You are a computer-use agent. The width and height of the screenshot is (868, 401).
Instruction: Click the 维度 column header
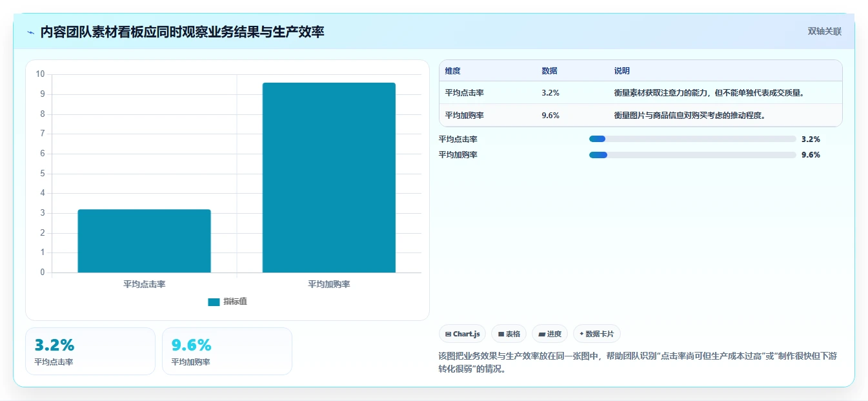(453, 71)
